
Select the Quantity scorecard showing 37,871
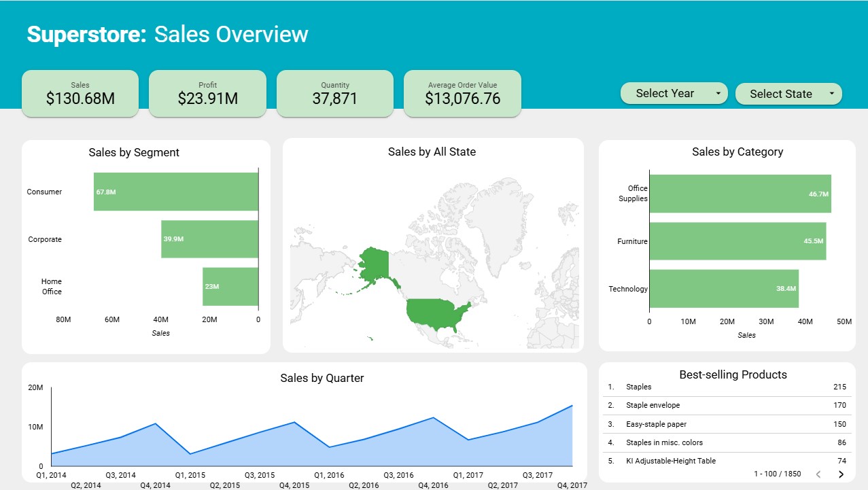(334, 93)
